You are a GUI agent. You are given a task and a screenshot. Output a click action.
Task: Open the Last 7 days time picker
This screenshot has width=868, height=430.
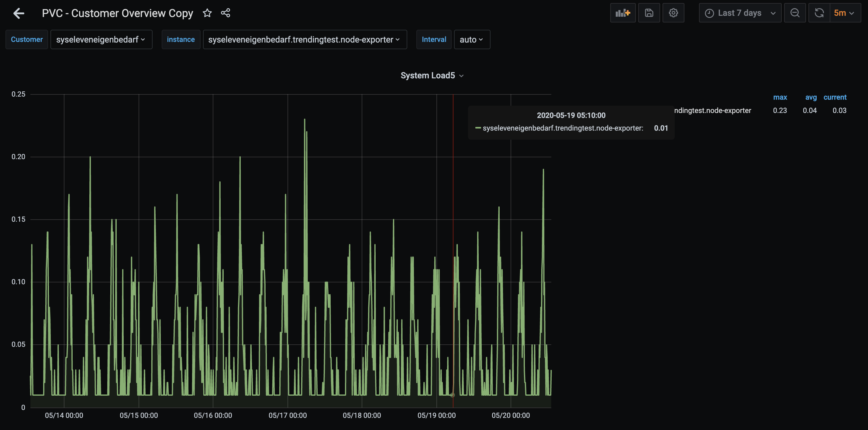740,13
